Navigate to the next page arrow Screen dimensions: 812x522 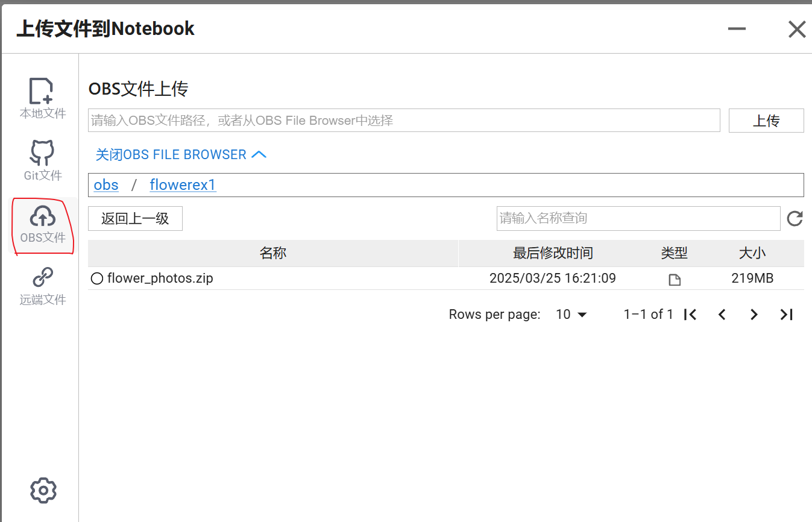754,314
